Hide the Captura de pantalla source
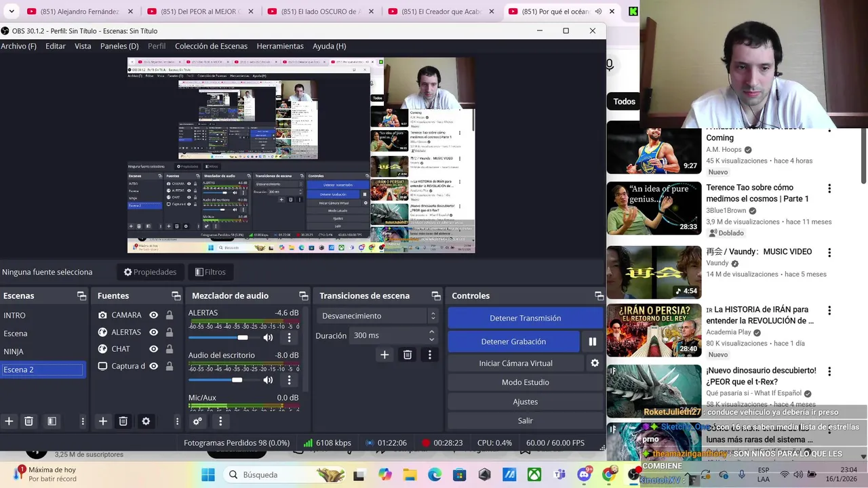The height and width of the screenshot is (488, 868). (x=153, y=366)
